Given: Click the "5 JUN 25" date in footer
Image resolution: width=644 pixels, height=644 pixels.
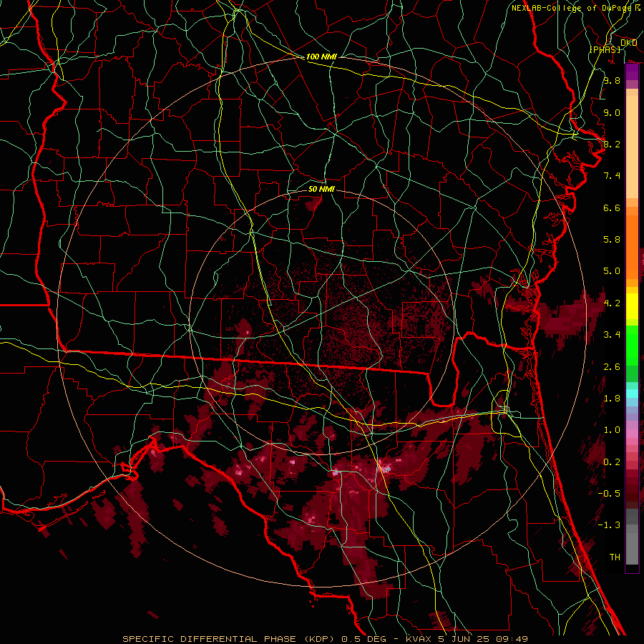Looking at the screenshot, I should coord(464,639).
